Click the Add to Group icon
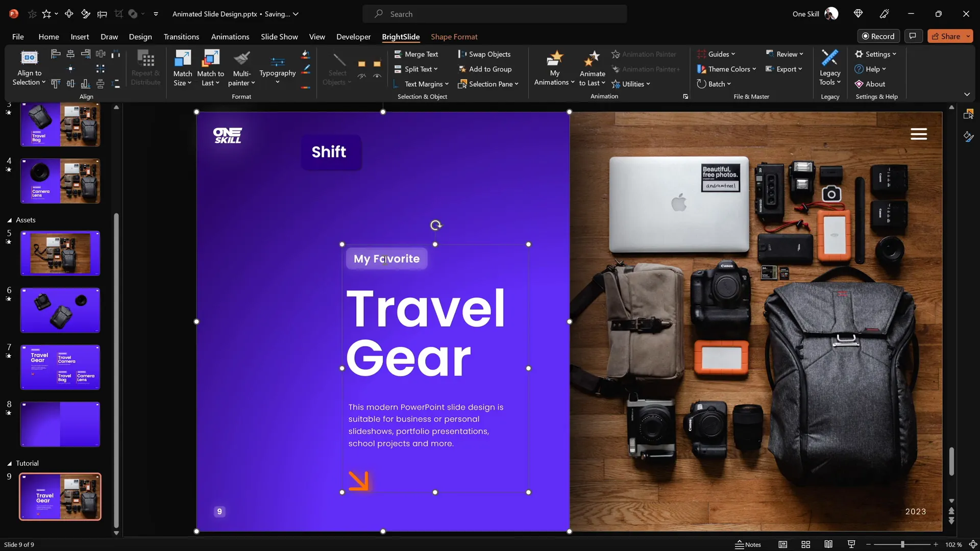 (462, 69)
